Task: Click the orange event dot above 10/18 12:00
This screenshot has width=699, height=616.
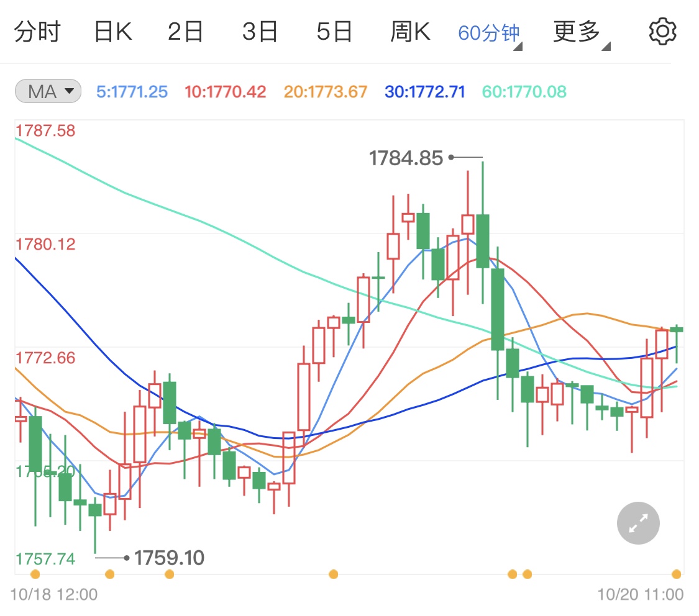Action: pos(35,574)
